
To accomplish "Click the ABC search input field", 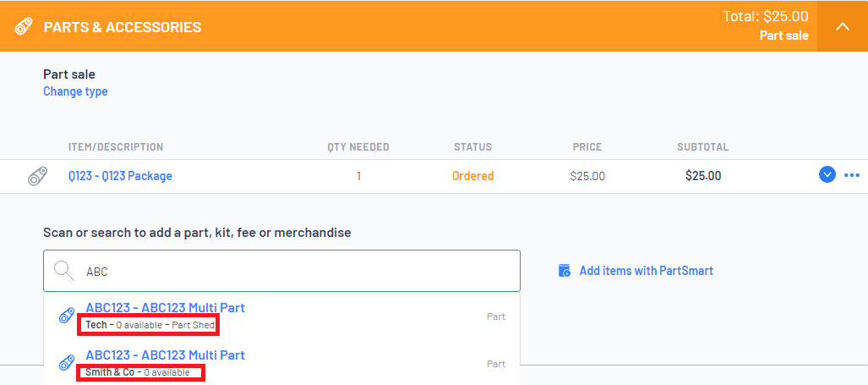I will coord(281,271).
